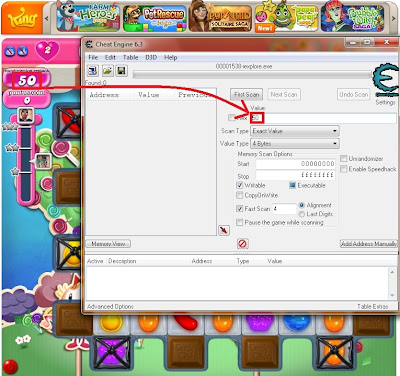Open the process list computer icon
This screenshot has height=376, width=400.
click(93, 71)
